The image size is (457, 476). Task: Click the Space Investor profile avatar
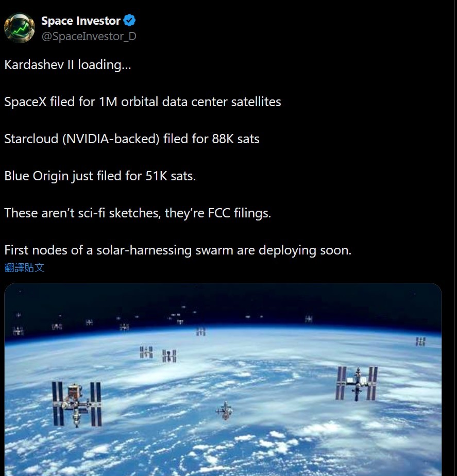click(20, 28)
